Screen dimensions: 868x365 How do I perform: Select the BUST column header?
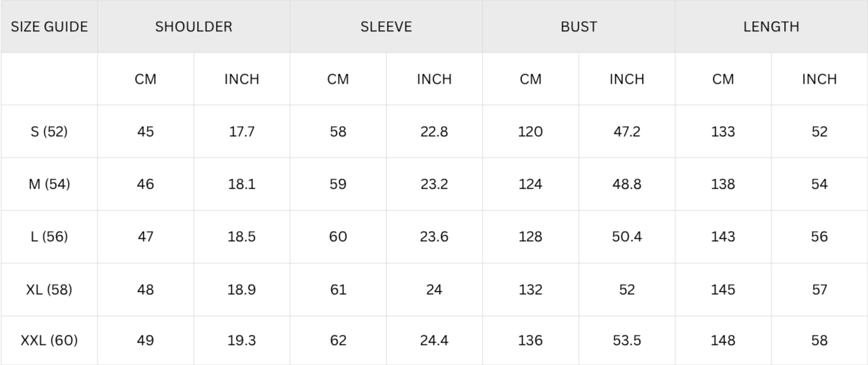(578, 27)
